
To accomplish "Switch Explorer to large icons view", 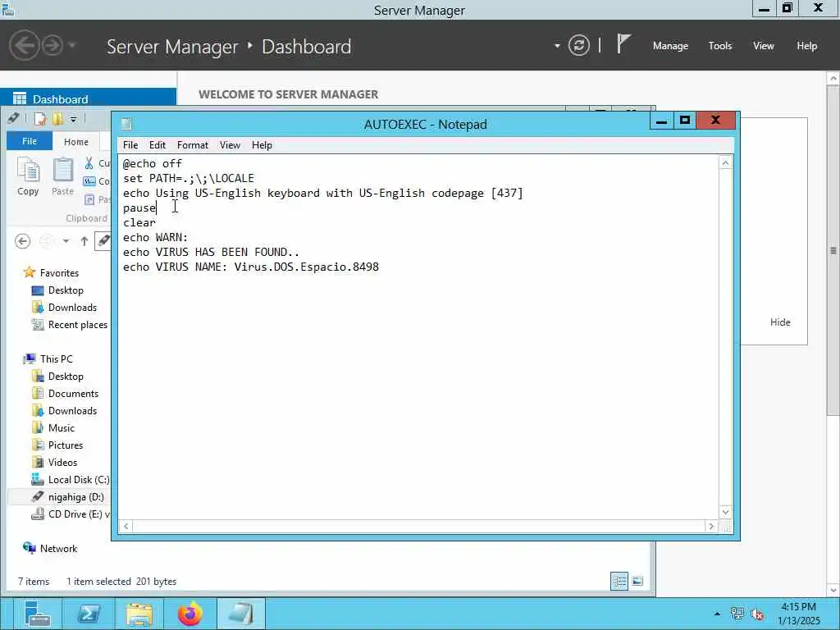I will point(637,582).
